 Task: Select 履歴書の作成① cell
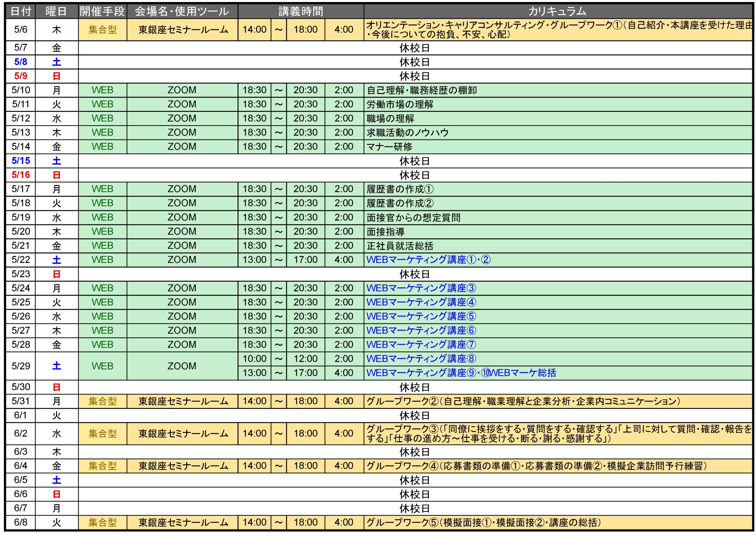tap(558, 189)
